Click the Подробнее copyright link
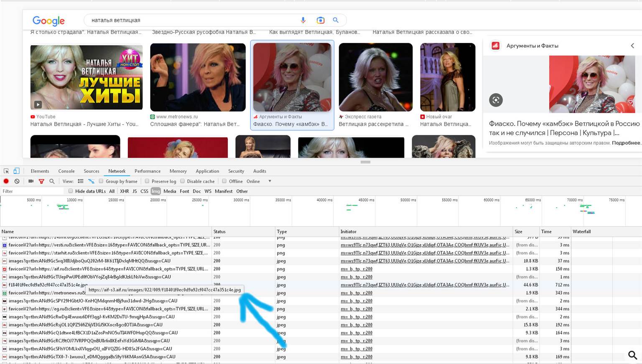 626,143
